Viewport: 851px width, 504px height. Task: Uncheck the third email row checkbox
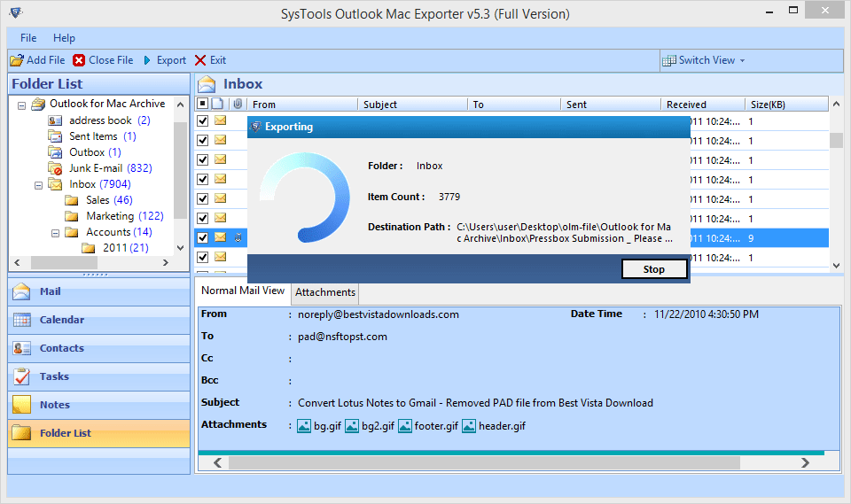click(202, 159)
